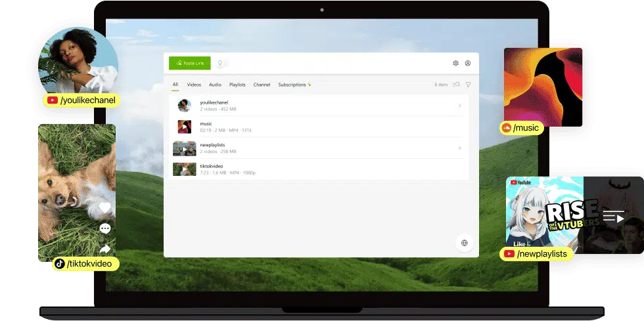Click the SoundCloud logo in /music label
The width and height of the screenshot is (644, 321).
[x=507, y=128]
